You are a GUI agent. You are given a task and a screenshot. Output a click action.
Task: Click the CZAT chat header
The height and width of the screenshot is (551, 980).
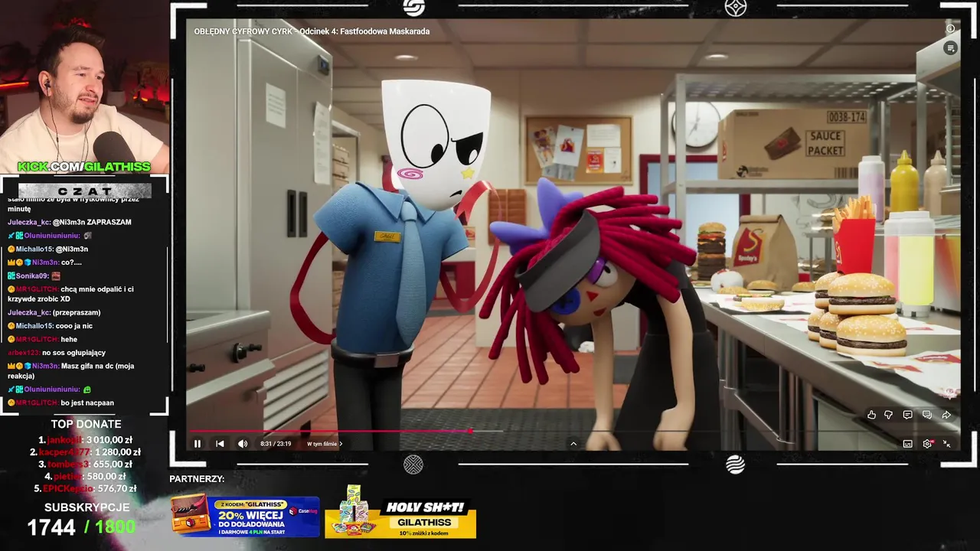pos(85,191)
